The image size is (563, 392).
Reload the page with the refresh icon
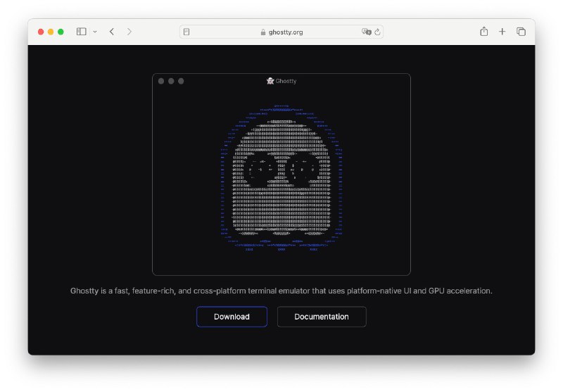coord(377,32)
